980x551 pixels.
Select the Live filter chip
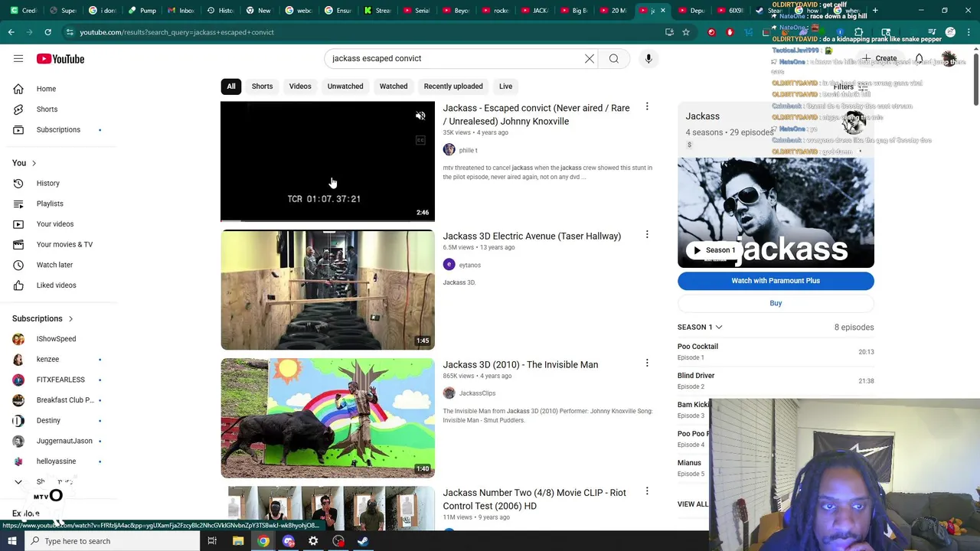pos(506,86)
